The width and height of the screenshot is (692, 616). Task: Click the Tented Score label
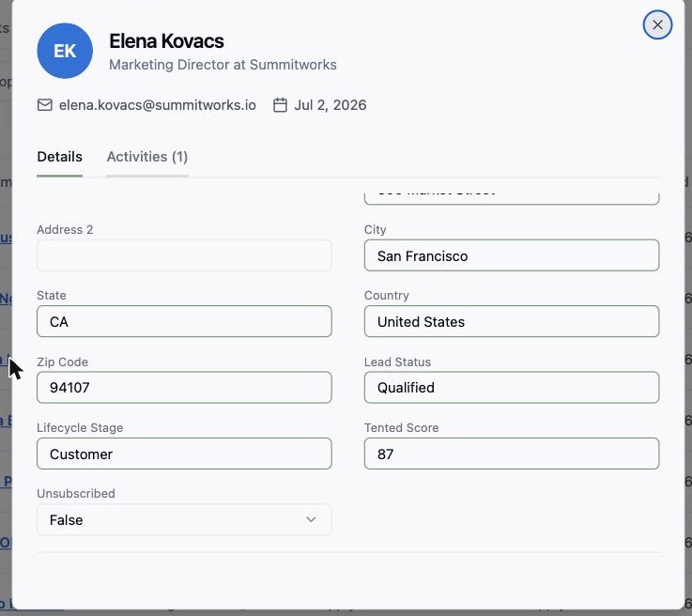tap(401, 427)
